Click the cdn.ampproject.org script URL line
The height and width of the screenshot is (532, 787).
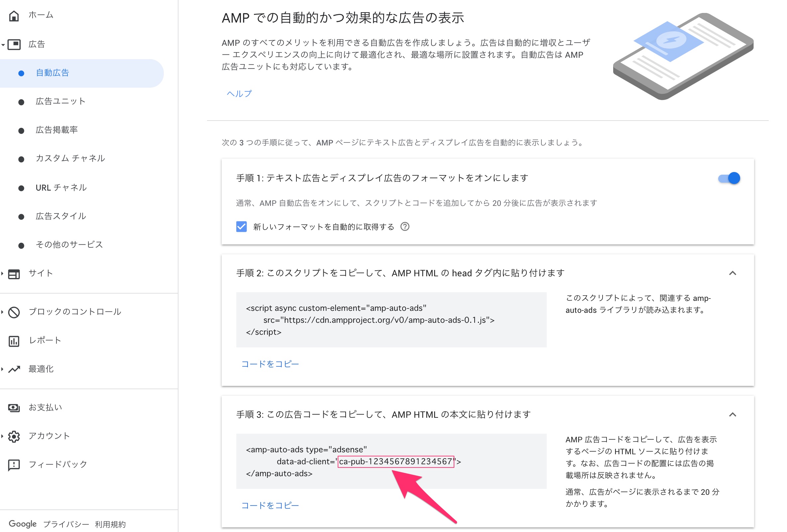coord(379,320)
